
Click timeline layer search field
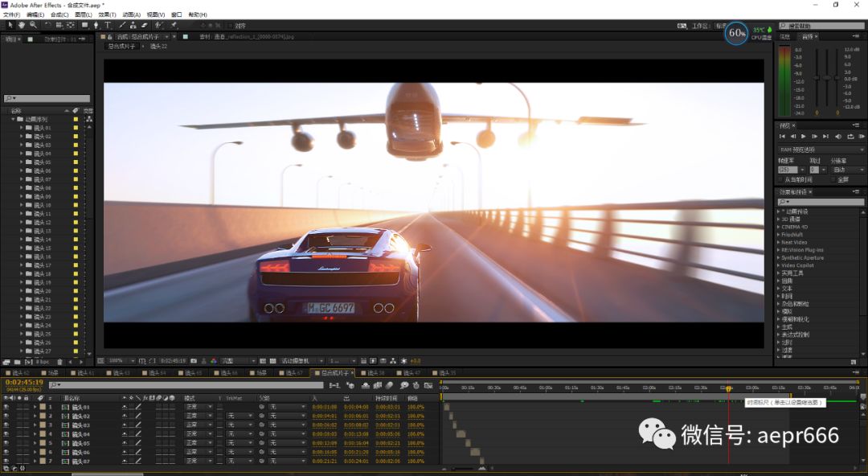click(186, 385)
